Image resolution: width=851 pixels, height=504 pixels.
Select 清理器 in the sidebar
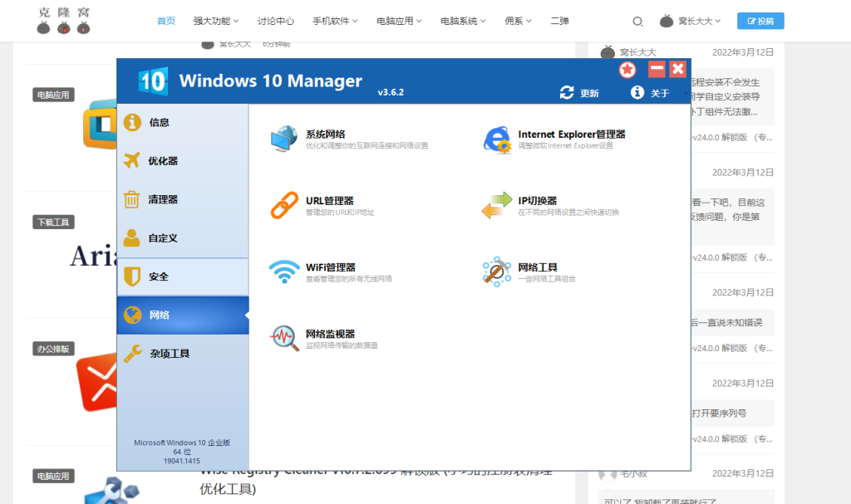183,199
